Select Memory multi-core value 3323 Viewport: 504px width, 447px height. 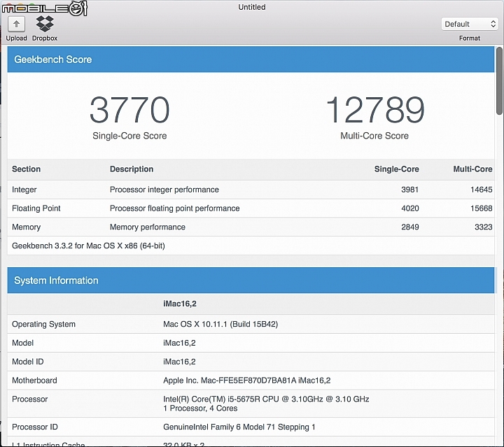[484, 227]
